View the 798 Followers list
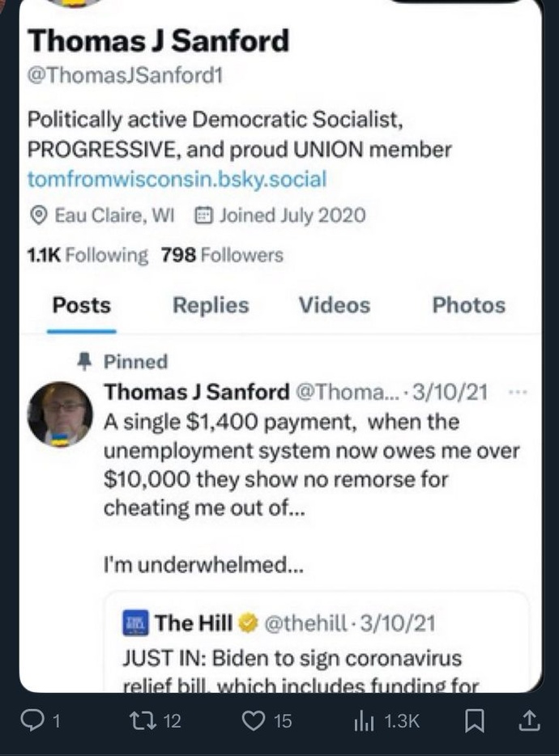559x756 pixels. (222, 255)
